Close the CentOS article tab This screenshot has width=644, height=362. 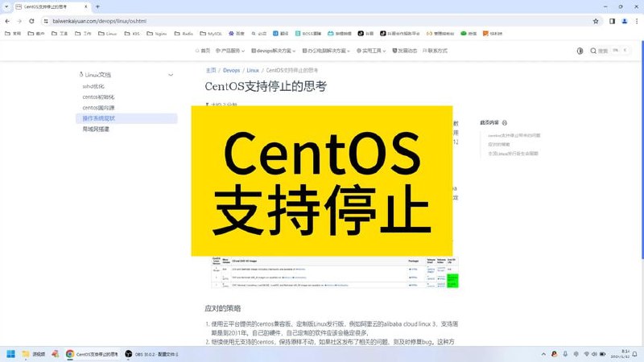click(86, 6)
